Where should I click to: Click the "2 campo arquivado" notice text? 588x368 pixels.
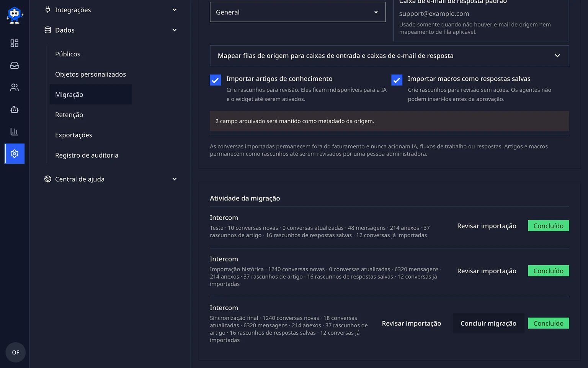[295, 121]
